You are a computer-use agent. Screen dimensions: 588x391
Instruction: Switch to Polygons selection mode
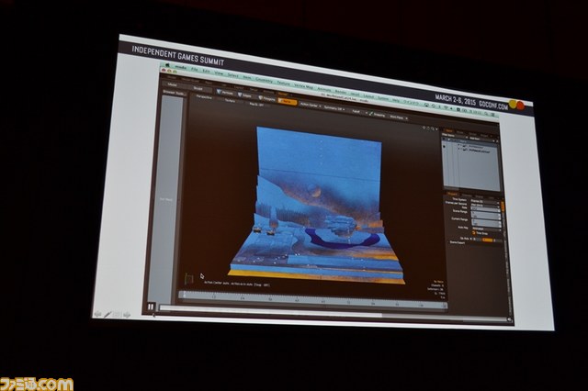pyautogui.click(x=267, y=99)
